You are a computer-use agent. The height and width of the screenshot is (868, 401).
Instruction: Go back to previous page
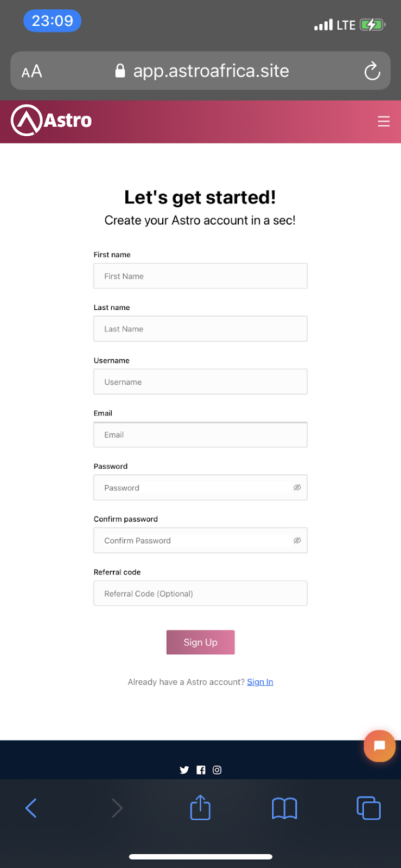pyautogui.click(x=31, y=808)
